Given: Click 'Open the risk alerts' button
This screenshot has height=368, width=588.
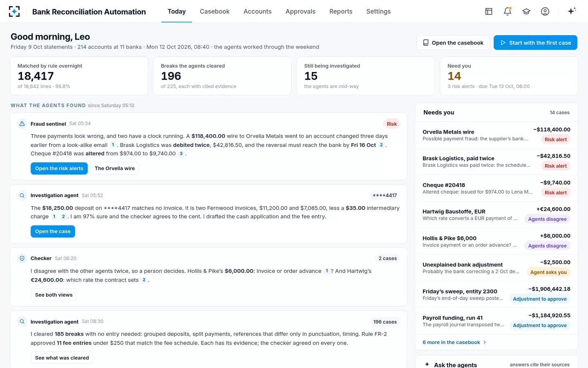Looking at the screenshot, I should (x=59, y=168).
